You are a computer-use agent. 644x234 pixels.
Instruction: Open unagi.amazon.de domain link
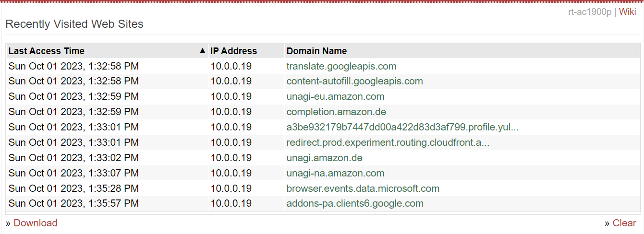(x=325, y=158)
